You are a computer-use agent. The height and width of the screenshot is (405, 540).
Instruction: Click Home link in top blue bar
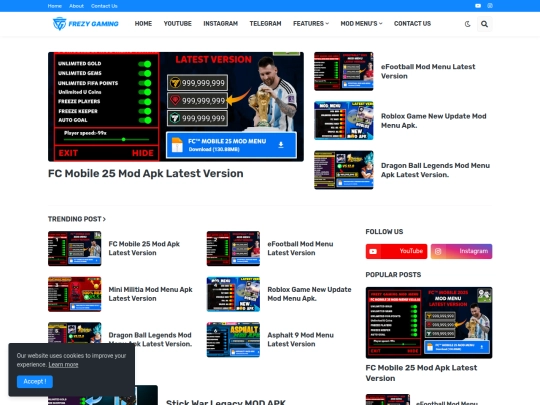pyautogui.click(x=54, y=6)
